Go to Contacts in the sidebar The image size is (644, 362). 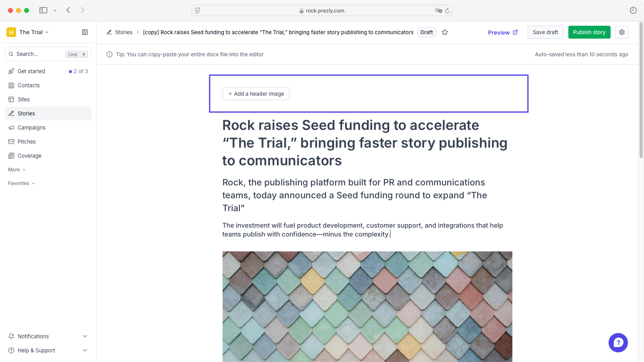[x=29, y=85]
